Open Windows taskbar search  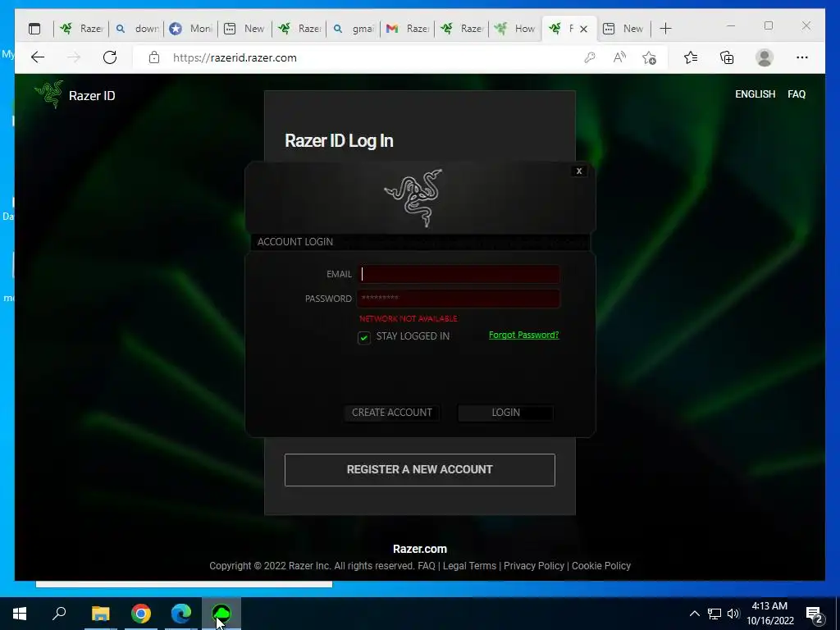click(x=59, y=614)
